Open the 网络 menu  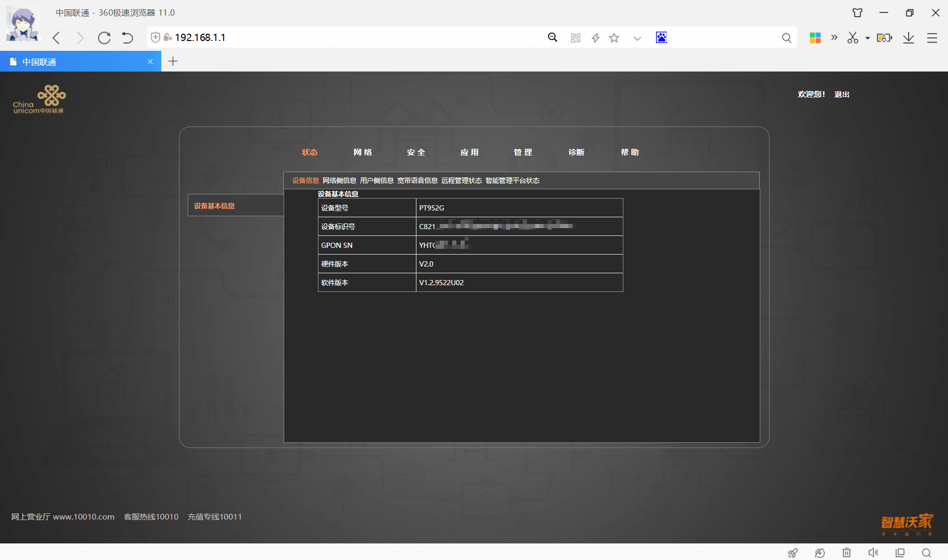pos(363,152)
